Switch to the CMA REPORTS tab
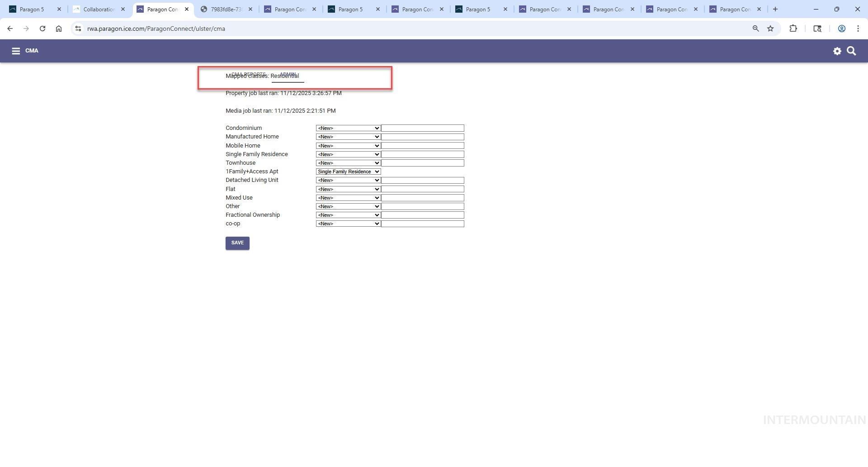 click(x=248, y=74)
